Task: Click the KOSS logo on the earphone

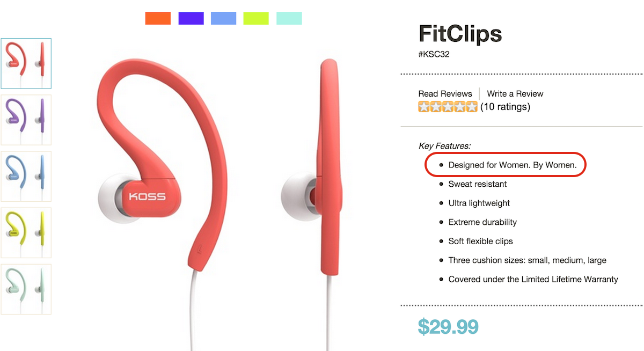Action: tap(147, 196)
